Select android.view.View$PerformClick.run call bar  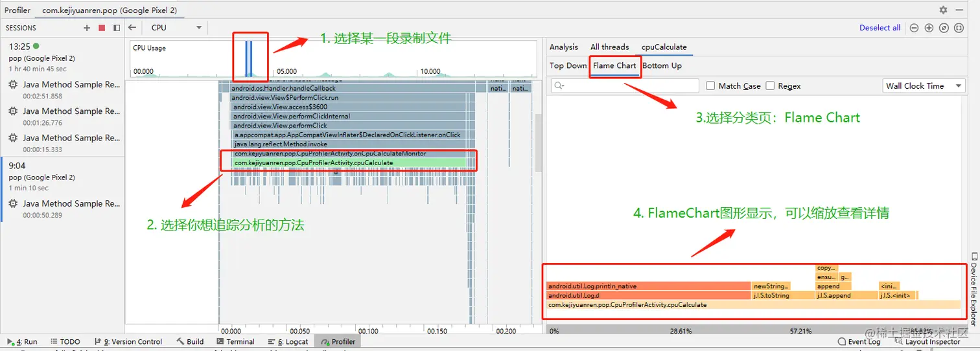pyautogui.click(x=347, y=97)
